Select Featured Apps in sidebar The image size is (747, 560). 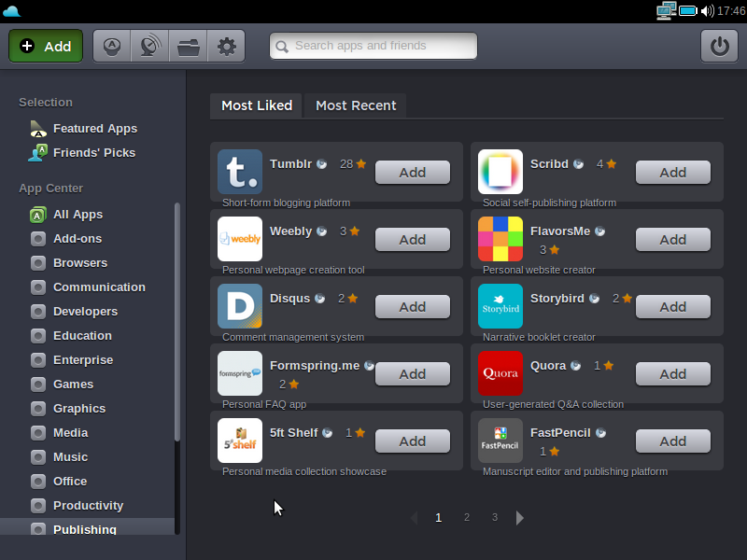click(94, 129)
